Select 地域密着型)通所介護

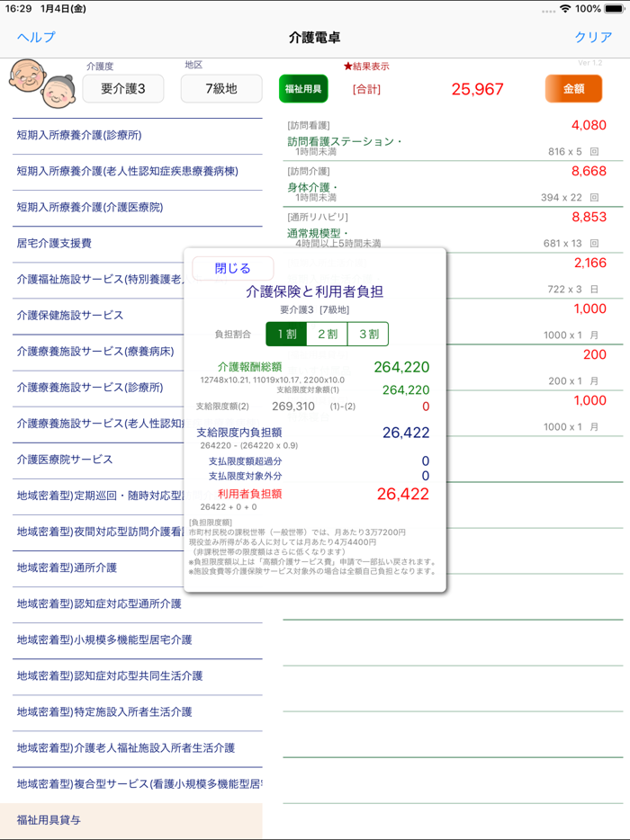pyautogui.click(x=98, y=567)
